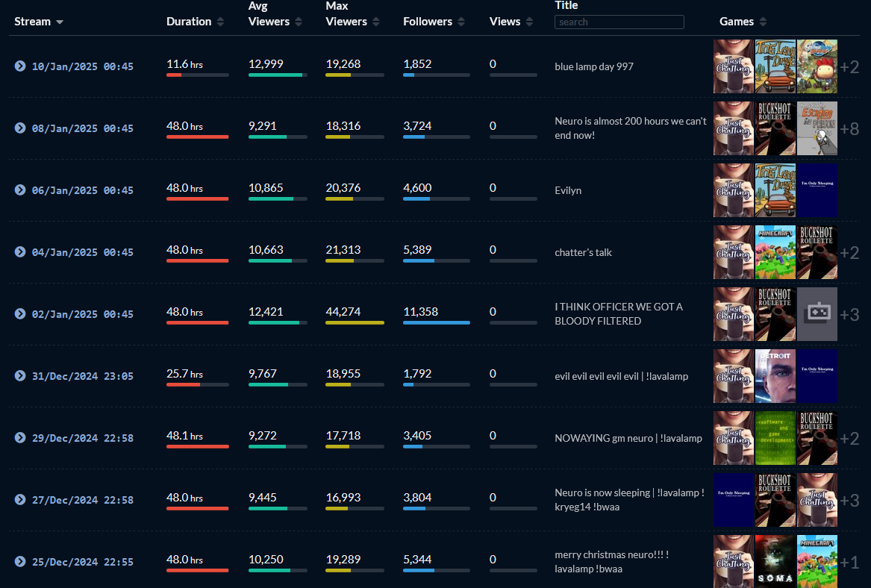Click the red duration bar for 06/Jan stream
The width and height of the screenshot is (871, 588).
click(197, 198)
